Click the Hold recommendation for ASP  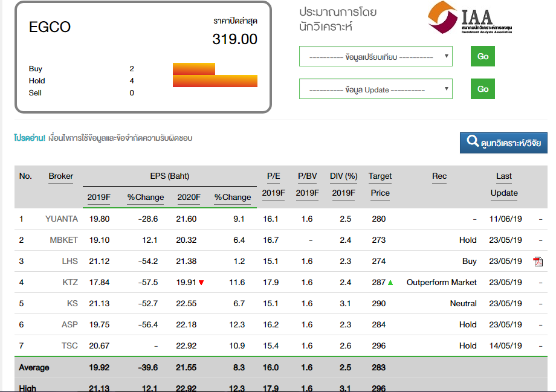tap(468, 325)
